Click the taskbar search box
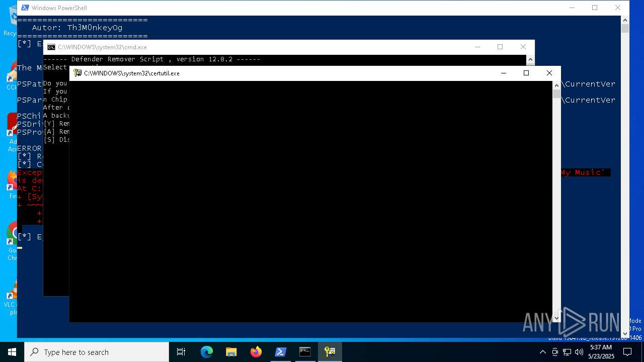 97,352
